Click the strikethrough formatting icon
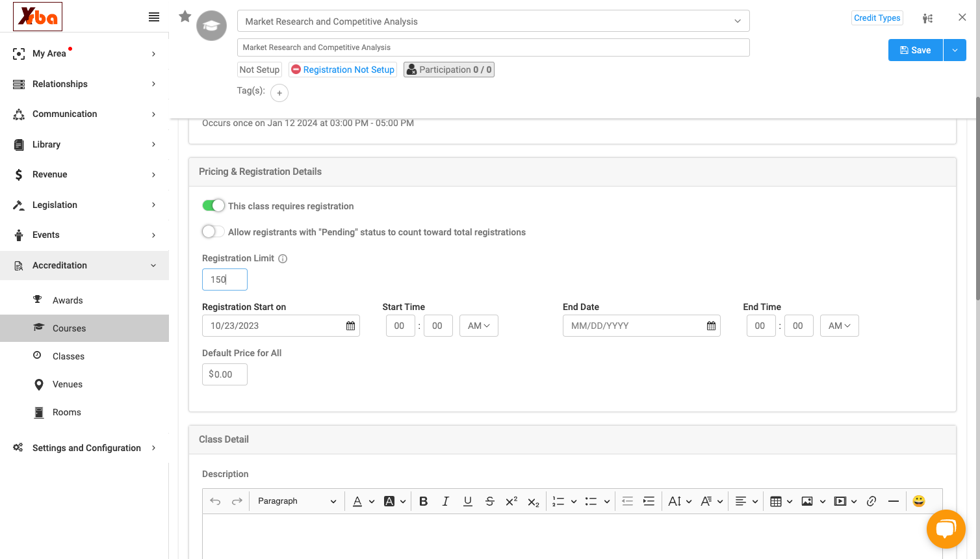Image resolution: width=980 pixels, height=559 pixels. point(490,501)
